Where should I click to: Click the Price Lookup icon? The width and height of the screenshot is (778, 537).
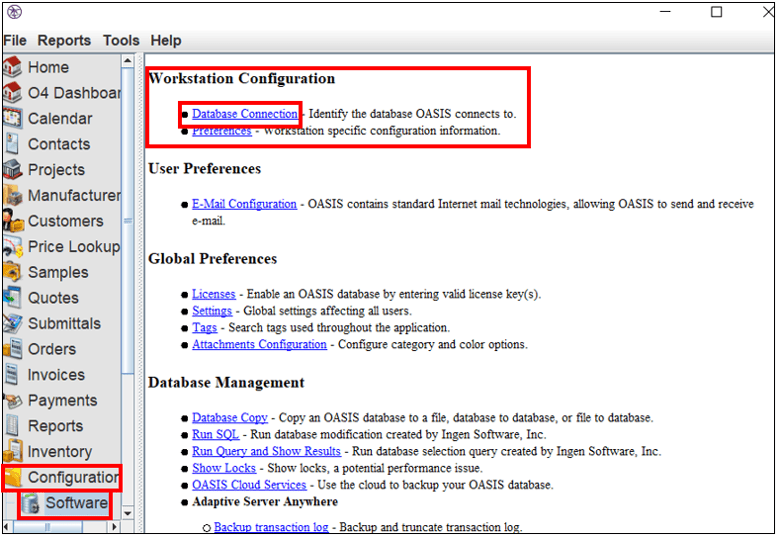12,246
